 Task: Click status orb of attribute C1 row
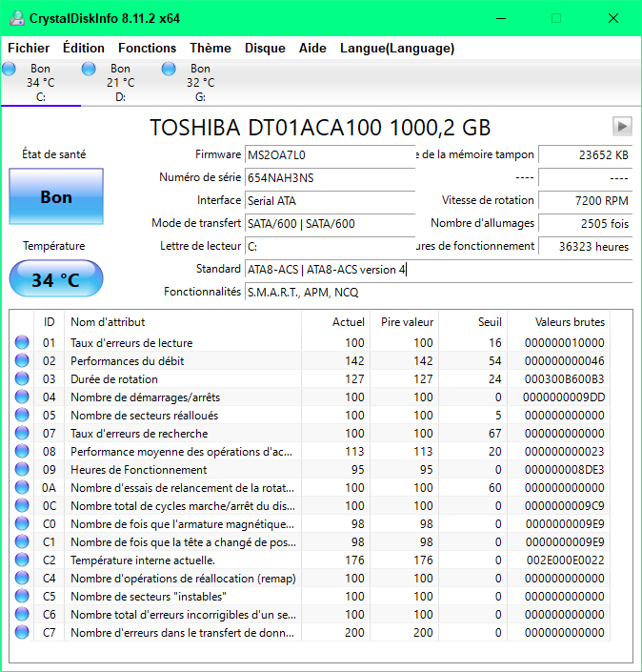coord(22,541)
